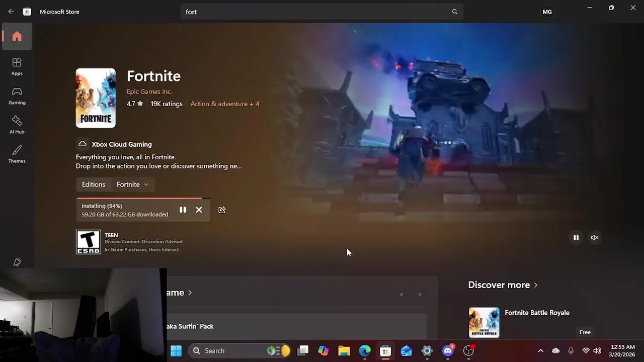Click the Xbox Cloud Gaming cloud icon

(83, 144)
